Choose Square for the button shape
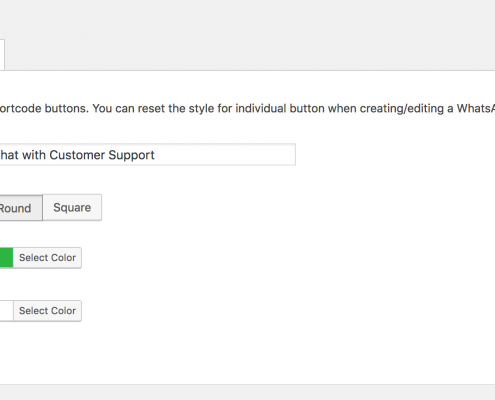This screenshot has width=495, height=400. pyautogui.click(x=72, y=208)
